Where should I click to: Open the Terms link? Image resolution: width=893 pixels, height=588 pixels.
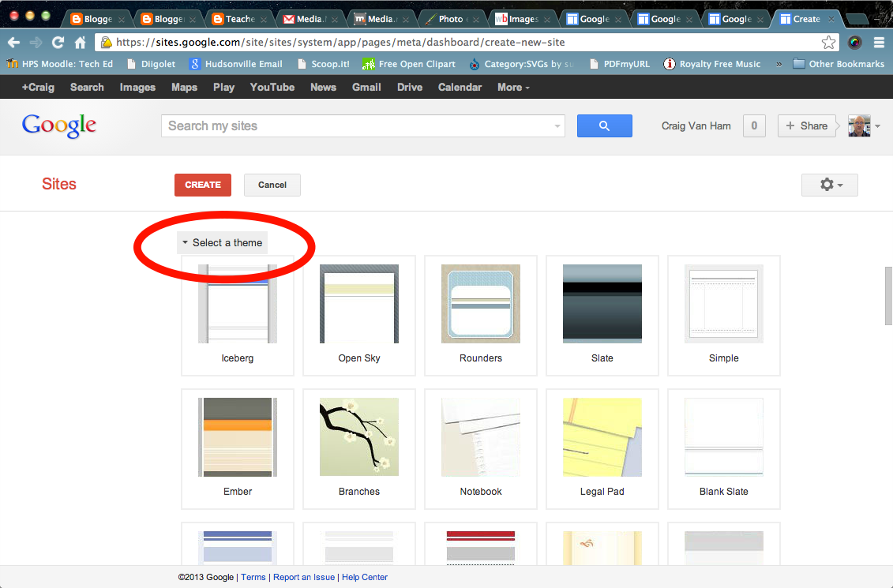(253, 577)
